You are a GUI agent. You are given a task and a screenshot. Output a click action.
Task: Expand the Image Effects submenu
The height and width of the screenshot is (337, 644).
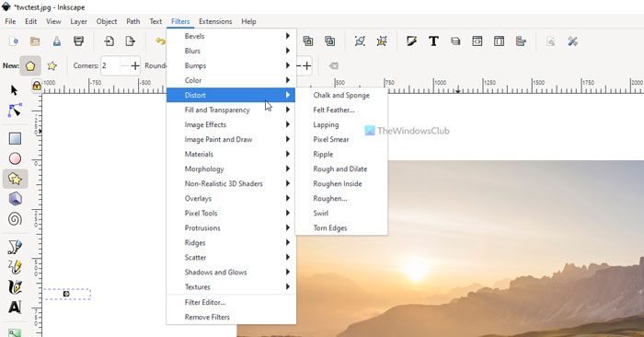click(x=231, y=125)
